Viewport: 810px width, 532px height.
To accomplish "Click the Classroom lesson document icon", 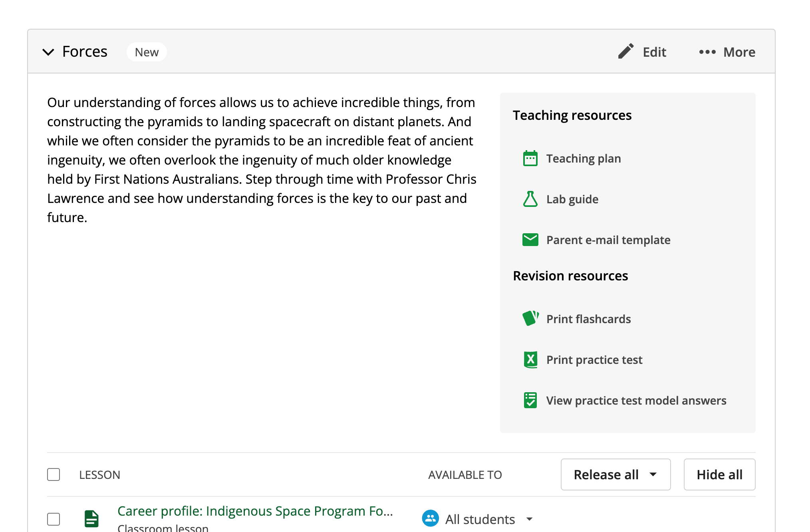I will (91, 519).
